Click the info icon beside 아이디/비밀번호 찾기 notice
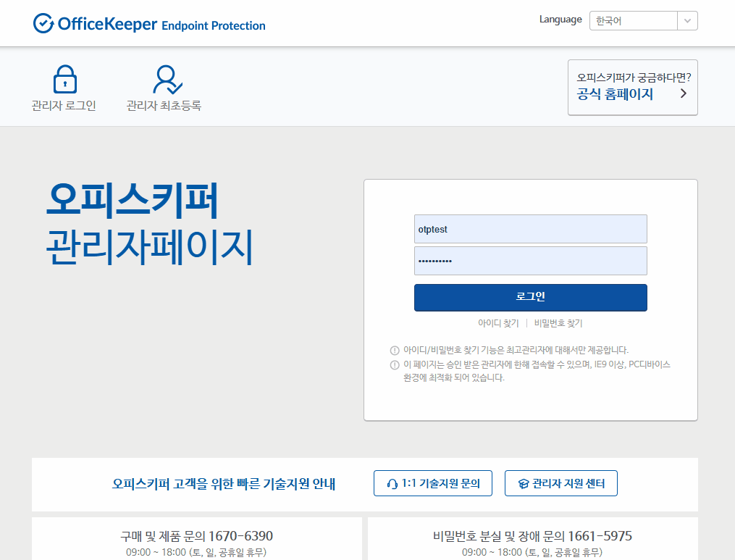735x560 pixels. [x=395, y=350]
